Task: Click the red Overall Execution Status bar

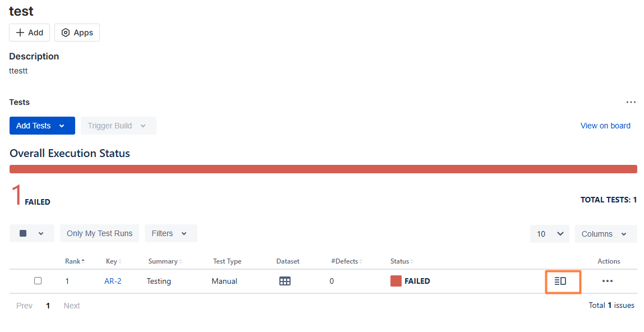Action: (323, 169)
